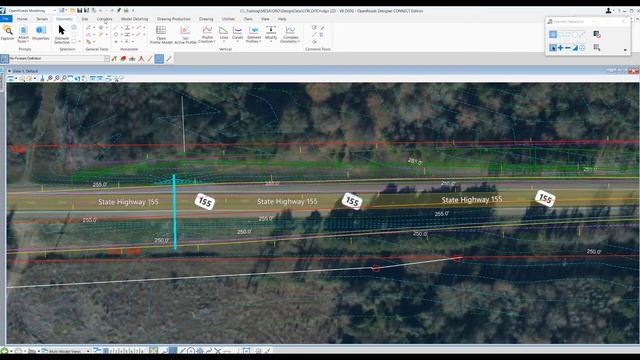This screenshot has height=360, width=640.
Task: Open the Properties panel
Action: coord(40,33)
